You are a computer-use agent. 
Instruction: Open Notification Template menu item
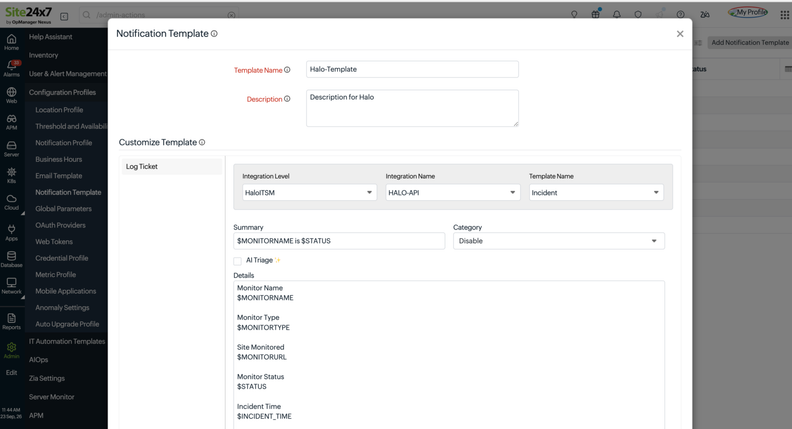click(x=68, y=192)
